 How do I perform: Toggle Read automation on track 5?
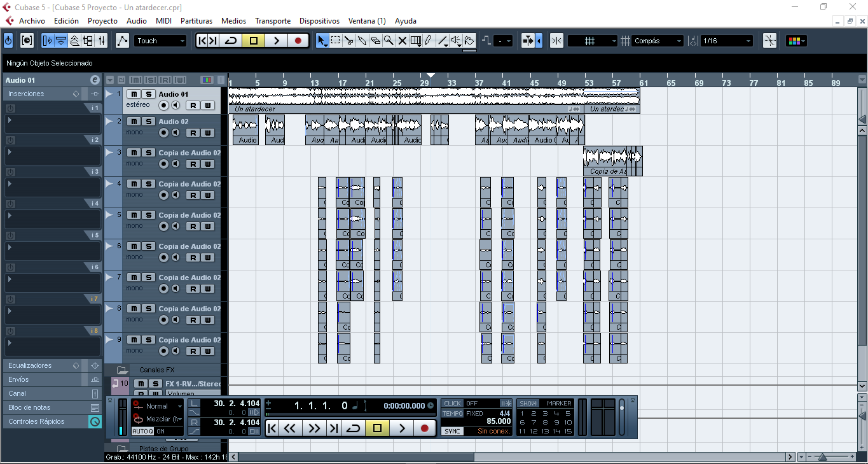point(193,226)
